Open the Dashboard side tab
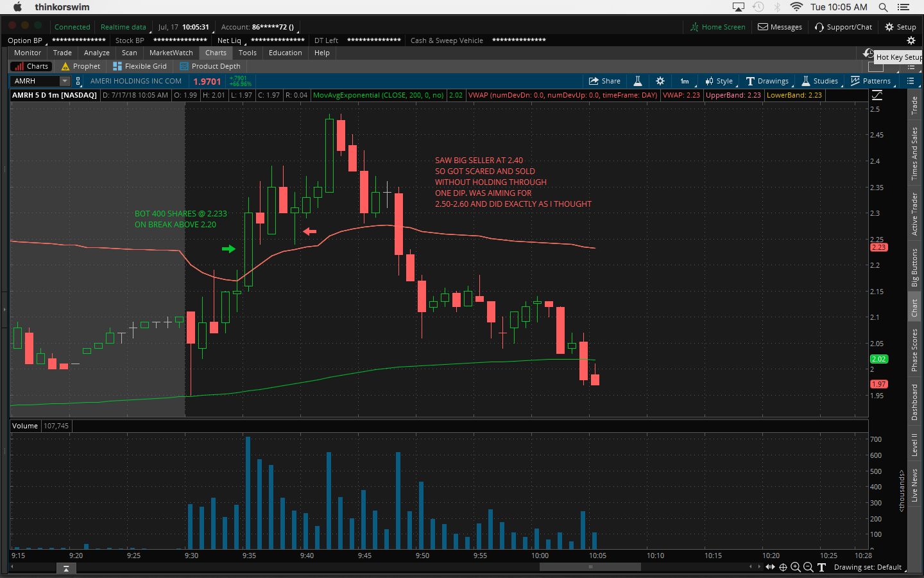Image resolution: width=924 pixels, height=578 pixels. click(915, 402)
